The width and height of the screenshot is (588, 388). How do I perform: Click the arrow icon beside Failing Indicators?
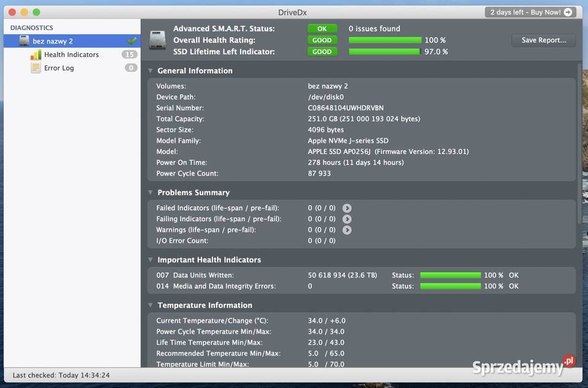(x=347, y=219)
